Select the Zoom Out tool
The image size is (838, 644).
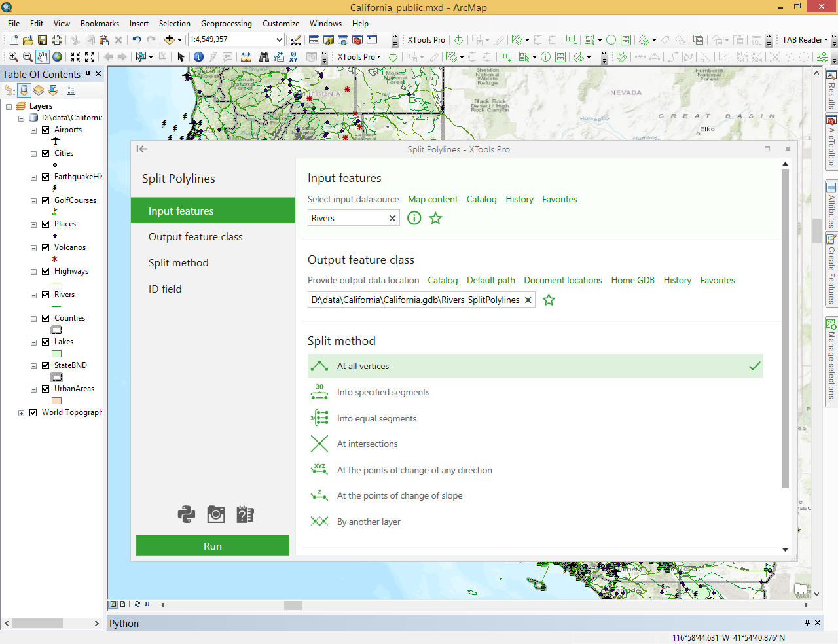click(x=27, y=57)
